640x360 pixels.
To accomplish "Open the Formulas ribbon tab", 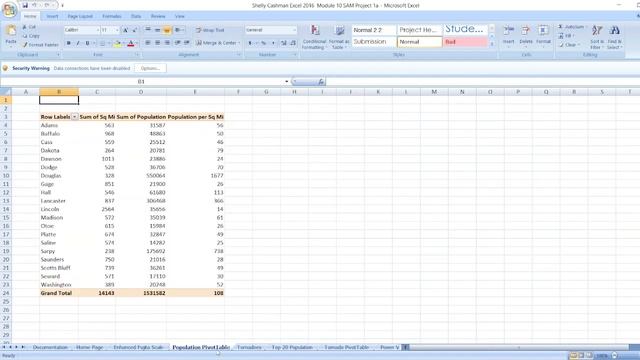I will 112,16.
